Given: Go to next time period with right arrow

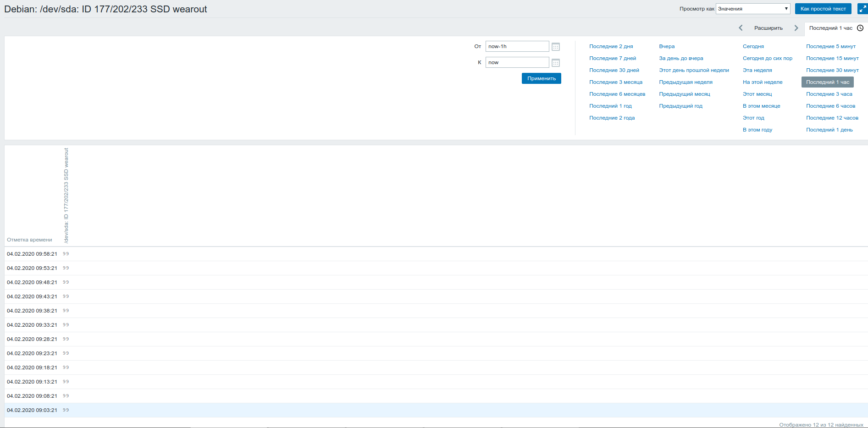Looking at the screenshot, I should coord(796,28).
